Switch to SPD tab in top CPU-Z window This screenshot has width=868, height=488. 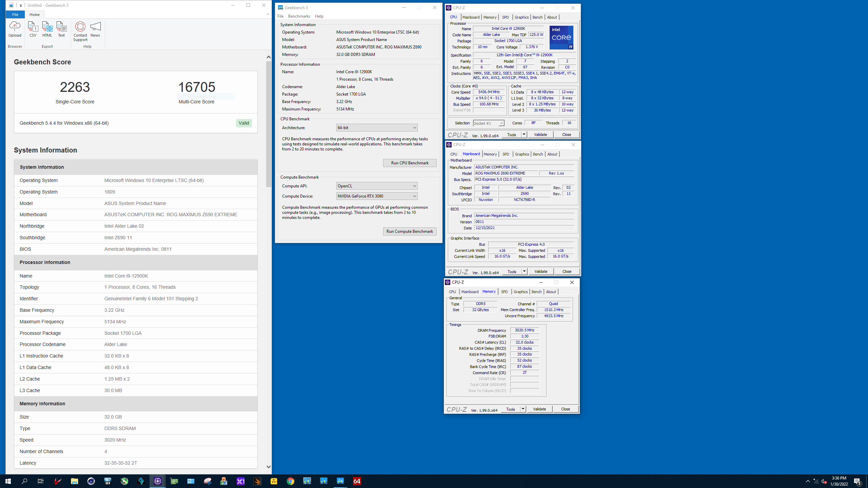[x=505, y=17]
